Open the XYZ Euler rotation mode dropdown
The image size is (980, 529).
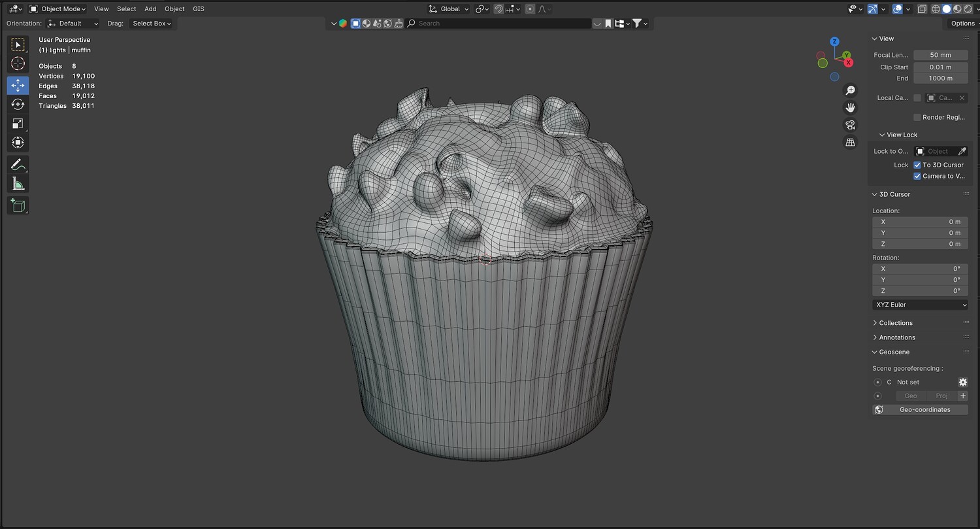click(x=920, y=305)
